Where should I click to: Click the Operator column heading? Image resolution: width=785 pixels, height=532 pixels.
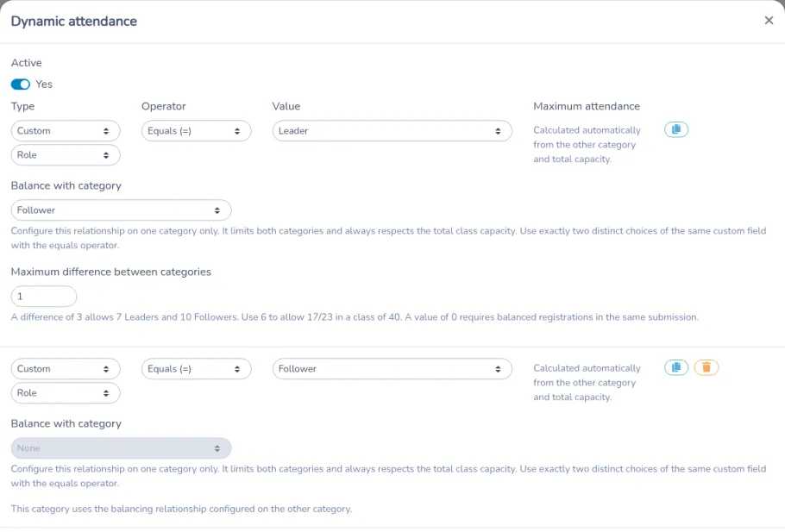164,106
